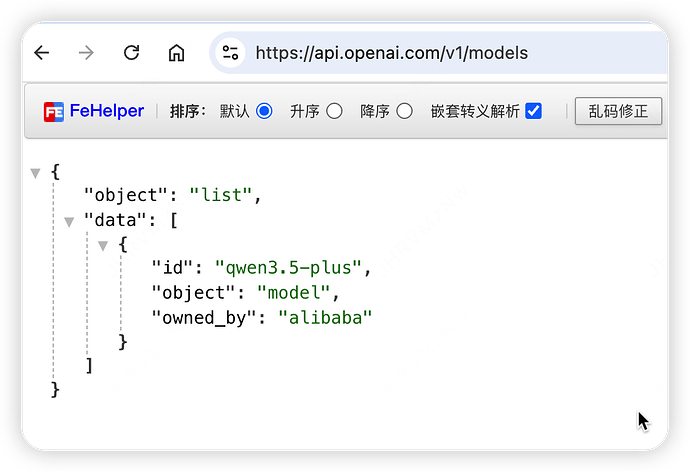Click the "data" key name
This screenshot has height=472, width=690.
click(112, 220)
